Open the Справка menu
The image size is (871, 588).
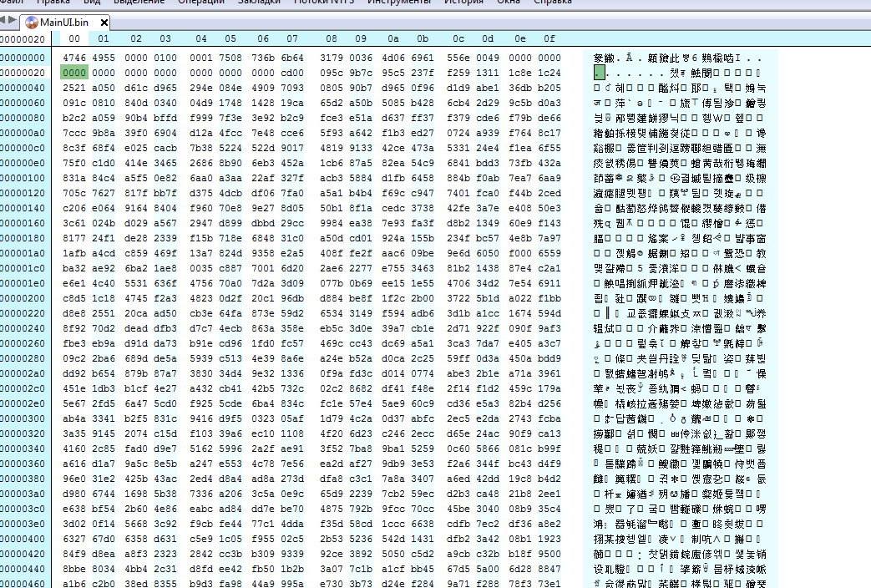[x=553, y=3]
